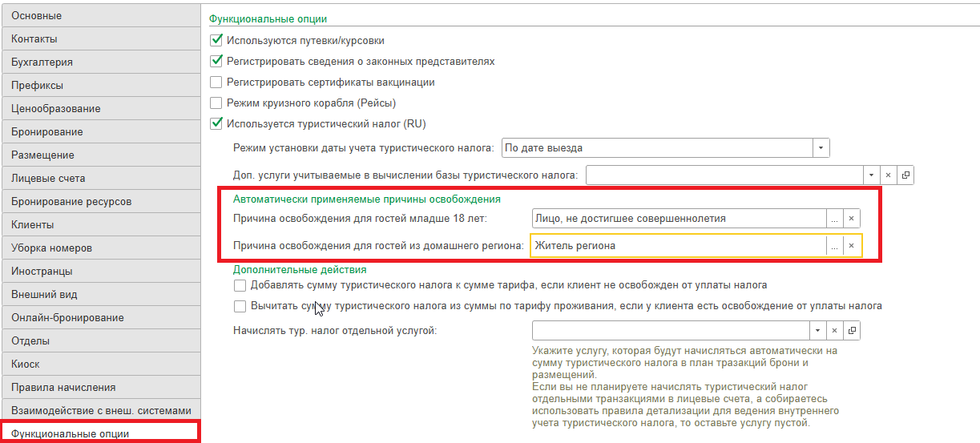
Task: Open the Лицевые счета tab
Action: pos(99,179)
